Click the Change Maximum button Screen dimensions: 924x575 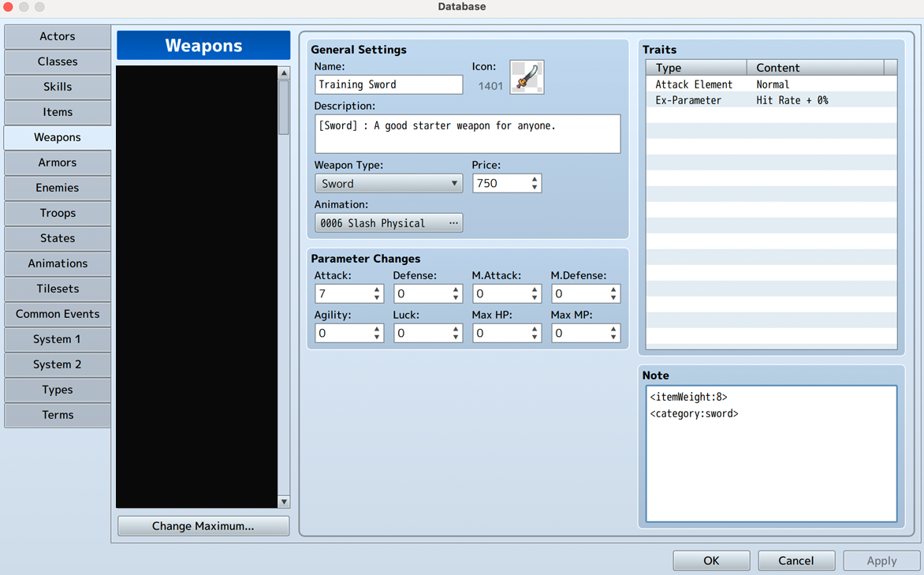click(x=203, y=526)
